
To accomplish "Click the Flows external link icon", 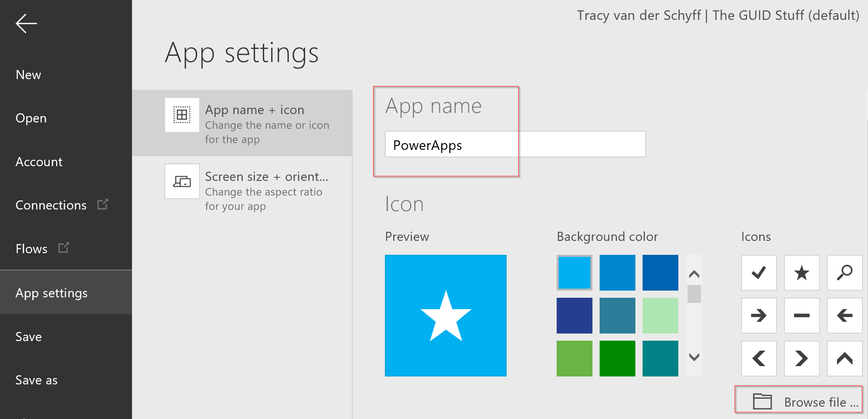I will (x=64, y=248).
